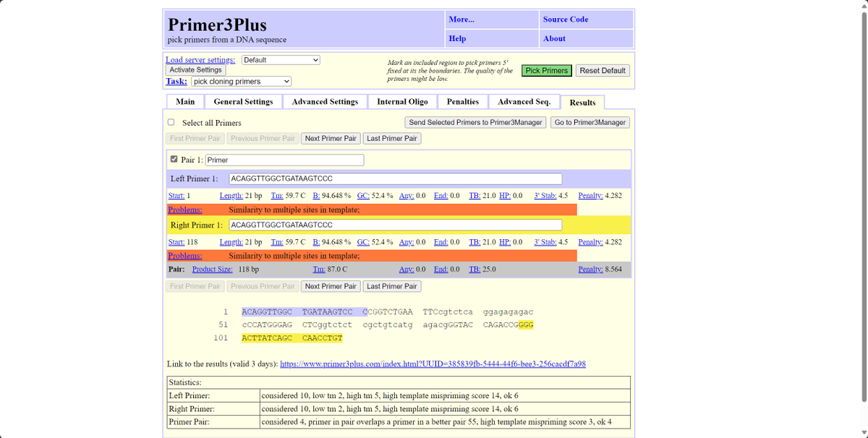
Task: Open the Task dropdown showing pick cloning primers
Action: 242,82
